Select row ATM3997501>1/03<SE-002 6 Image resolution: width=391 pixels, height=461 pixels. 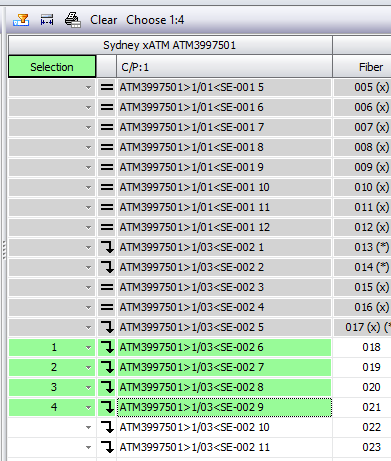click(x=224, y=347)
